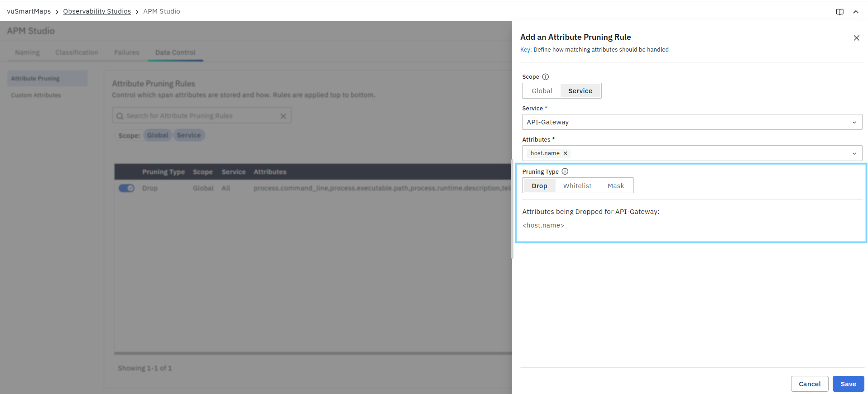Toggle the Global scope filter chip
This screenshot has width=868, height=394.
[x=158, y=135]
